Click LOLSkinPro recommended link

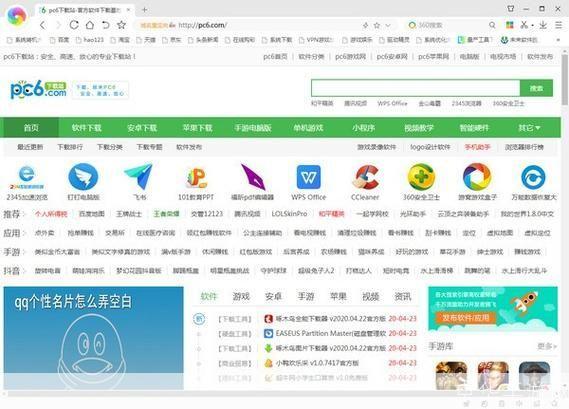point(289,214)
